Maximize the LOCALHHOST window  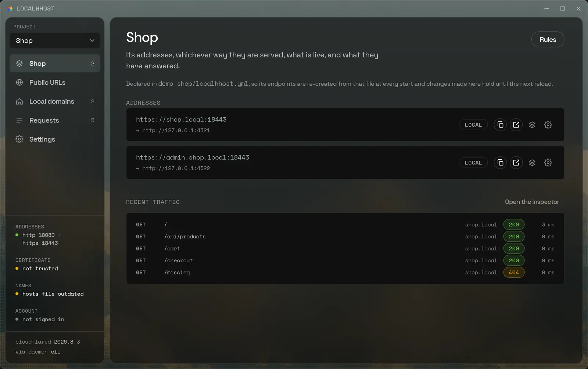coord(562,8)
